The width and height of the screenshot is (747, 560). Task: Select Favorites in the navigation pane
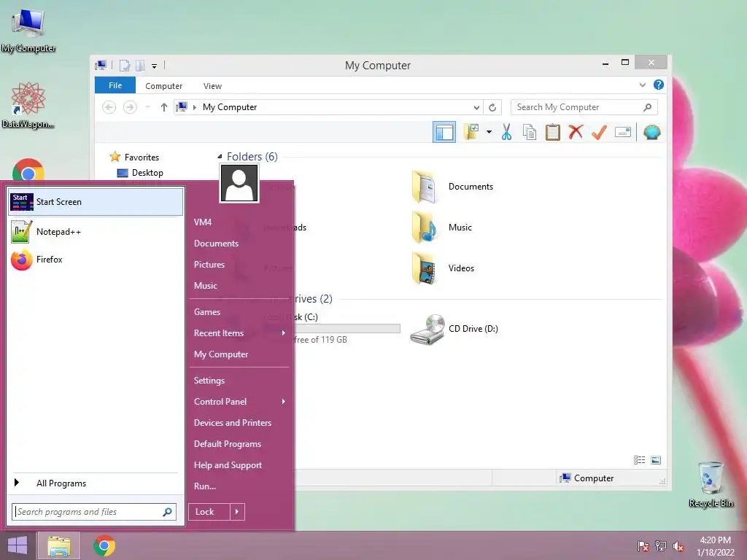coord(134,157)
